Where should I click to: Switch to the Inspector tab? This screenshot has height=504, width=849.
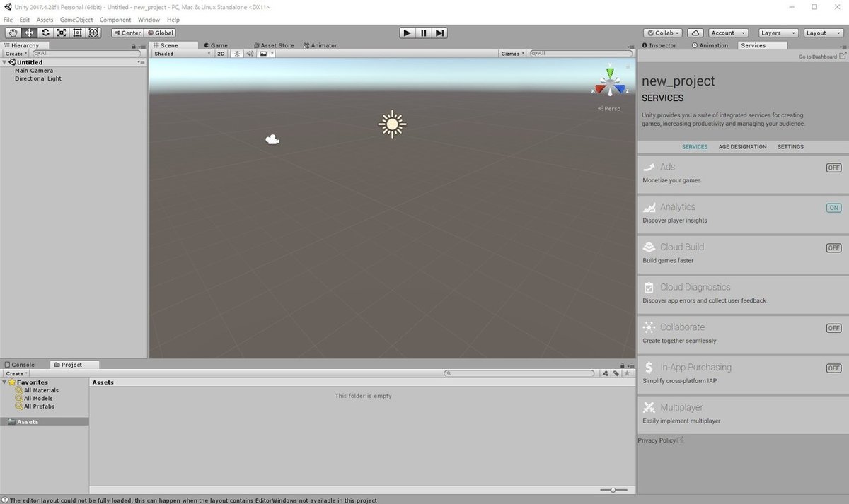coord(659,45)
